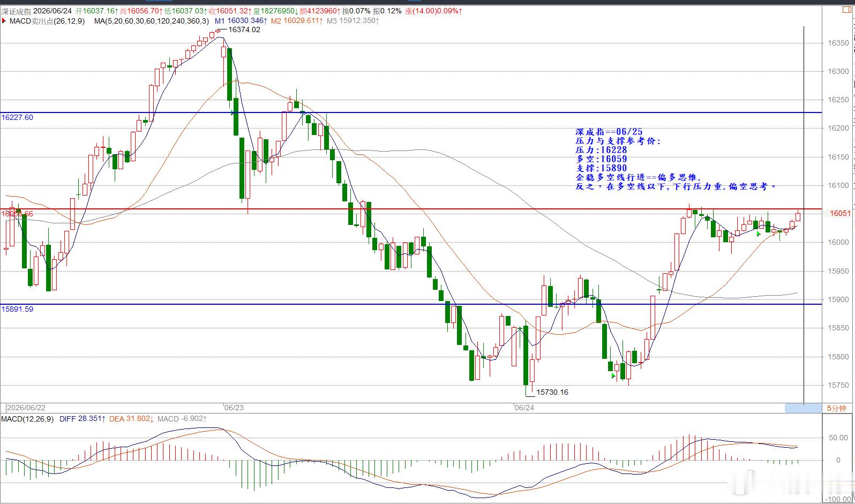855x504 pixels.
Task: Select the blue 深成指==06/25 annotation text
Action: click(x=609, y=132)
